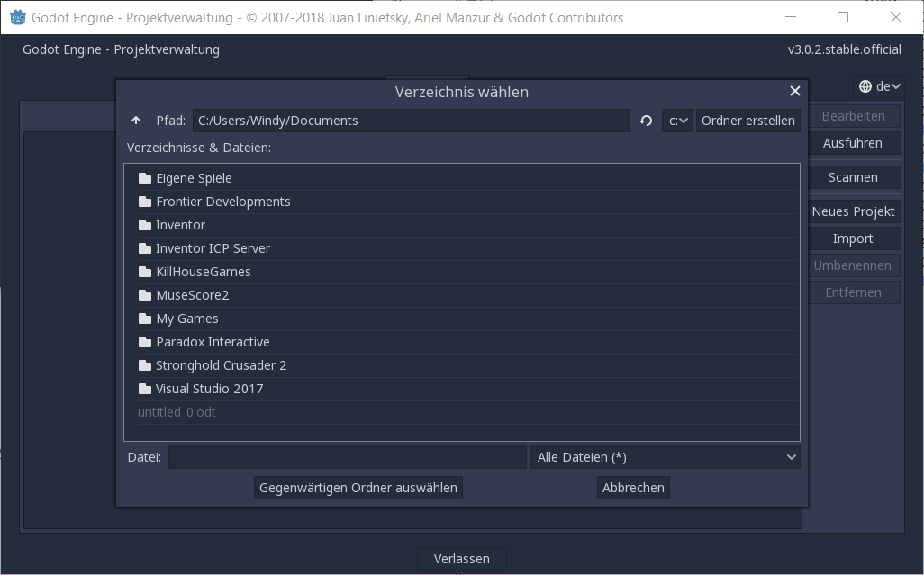Select the Frontier Developments folder
Screen dimensions: 924x575
[467, 202]
